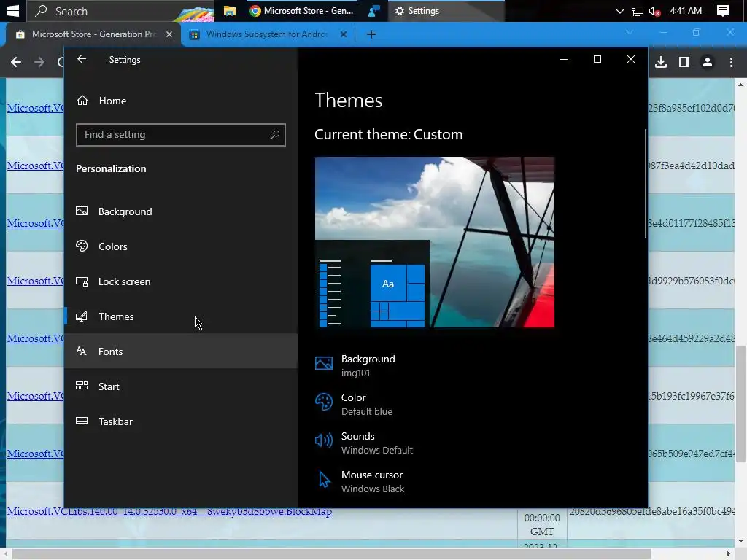Screen dimensions: 747x560
Task: Open the Lock screen settings page
Action: (x=181, y=281)
